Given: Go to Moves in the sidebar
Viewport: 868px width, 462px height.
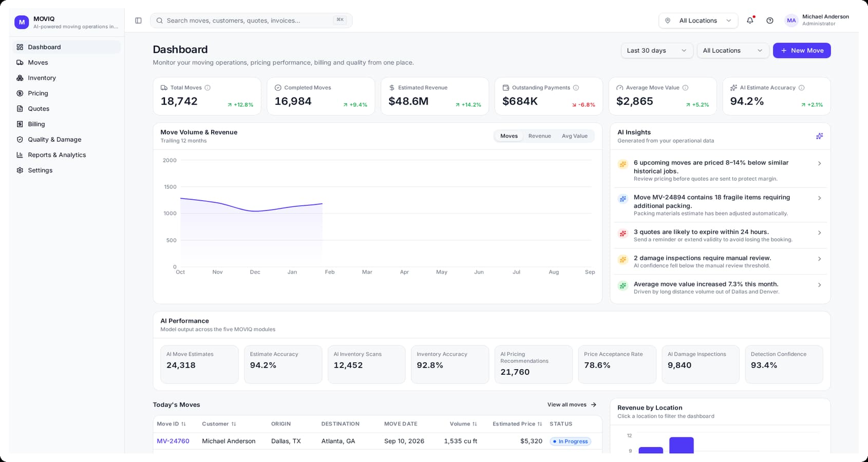Looking at the screenshot, I should (67, 63).
